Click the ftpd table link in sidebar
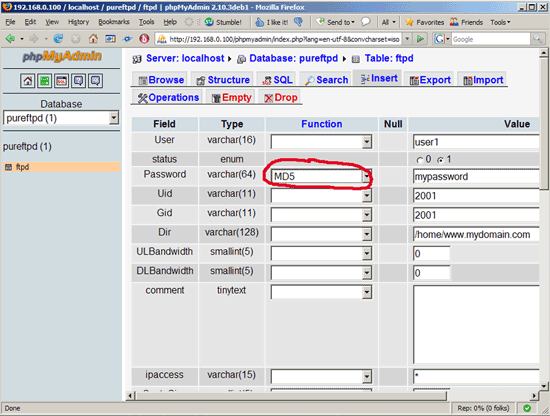Viewport: 550px width, 416px height. pyautogui.click(x=22, y=167)
